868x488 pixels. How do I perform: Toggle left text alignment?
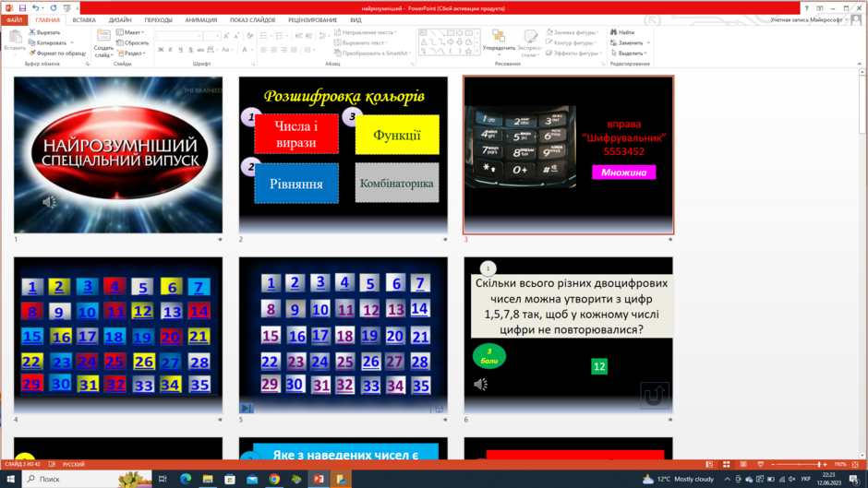(x=264, y=50)
